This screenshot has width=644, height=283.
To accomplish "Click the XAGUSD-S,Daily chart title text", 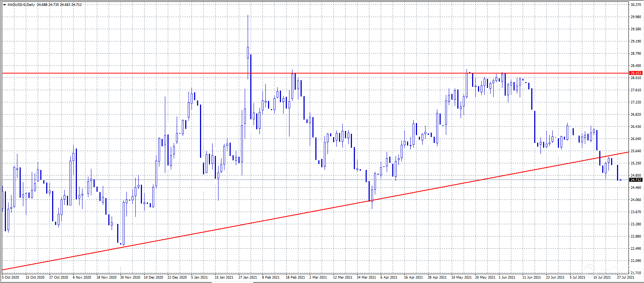I will click(21, 5).
